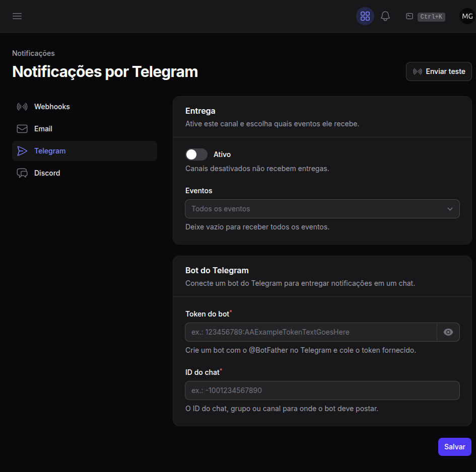This screenshot has height=472, width=476.
Task: Focus the Token do bot field
Action: click(311, 332)
